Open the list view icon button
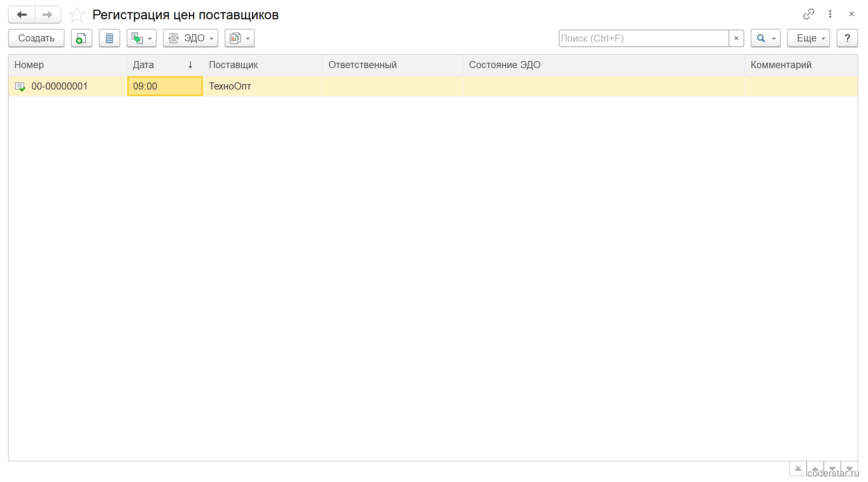This screenshot has width=868, height=482. (x=109, y=38)
